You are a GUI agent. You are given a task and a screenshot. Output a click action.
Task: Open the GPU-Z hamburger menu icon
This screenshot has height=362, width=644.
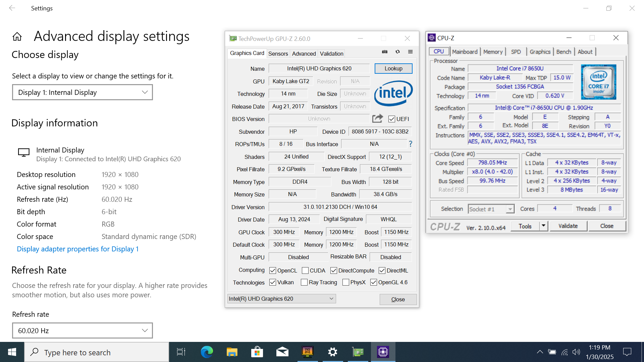(410, 52)
